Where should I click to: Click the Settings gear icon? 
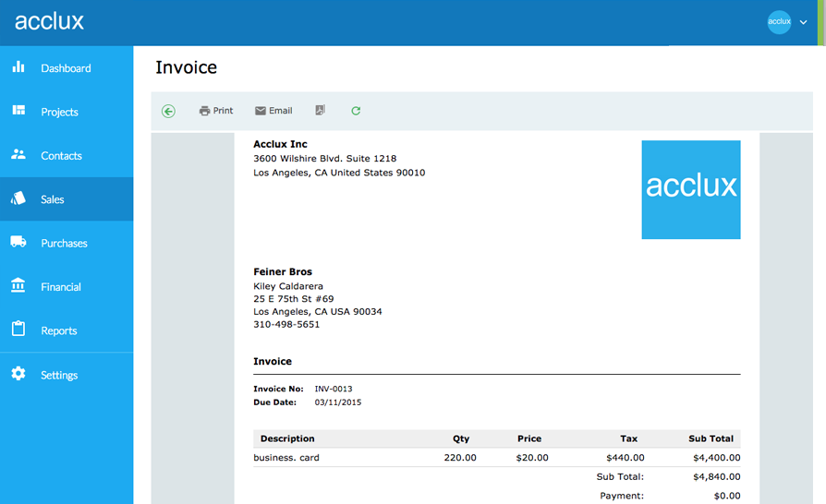(18, 374)
